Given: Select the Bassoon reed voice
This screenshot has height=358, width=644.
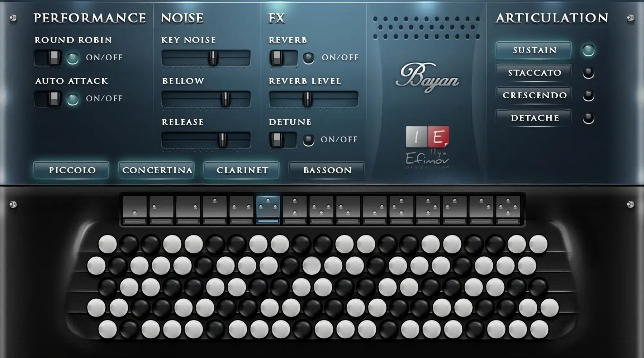Looking at the screenshot, I should coord(327,170).
